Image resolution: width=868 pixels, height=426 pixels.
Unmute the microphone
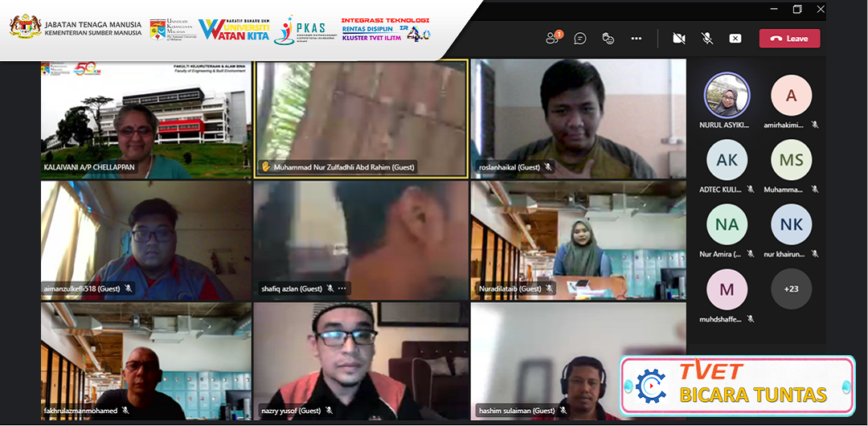(x=707, y=38)
